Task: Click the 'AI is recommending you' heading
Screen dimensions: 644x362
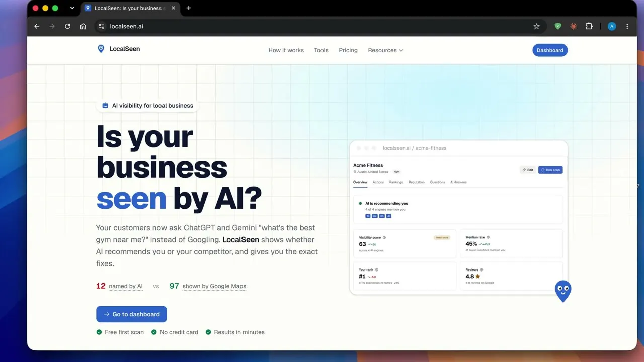Action: (386, 204)
